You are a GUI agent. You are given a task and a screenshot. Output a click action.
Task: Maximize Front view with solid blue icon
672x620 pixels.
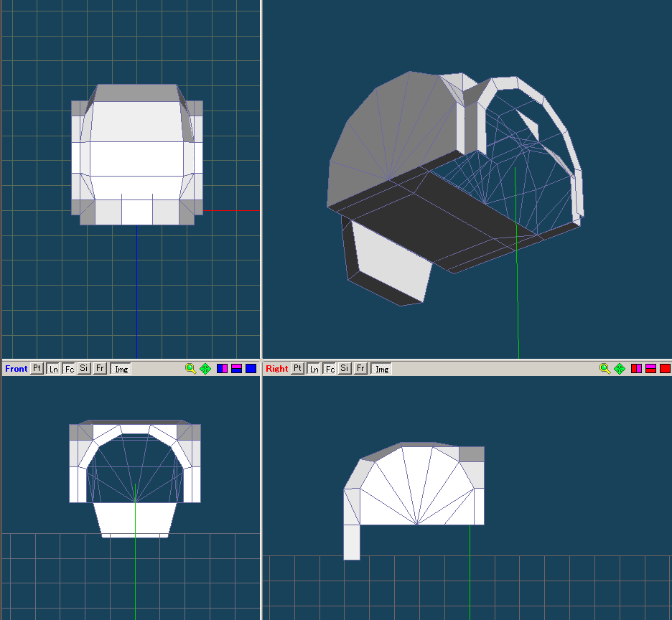tap(251, 369)
